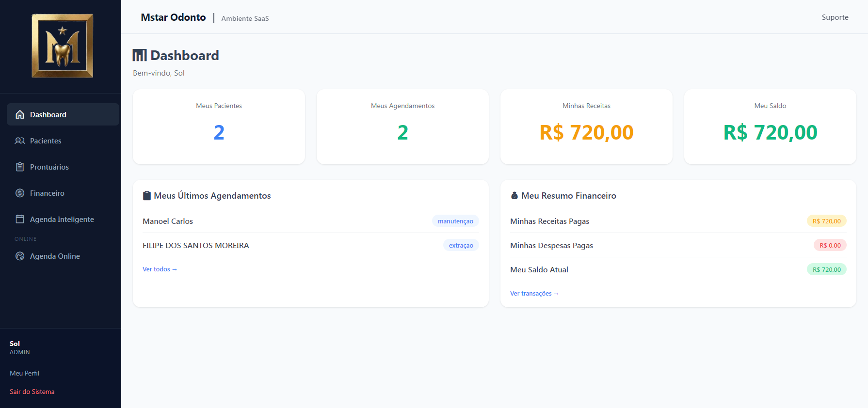Click the bar chart icon beside Dashboard heading
This screenshot has height=408, width=868.
140,55
